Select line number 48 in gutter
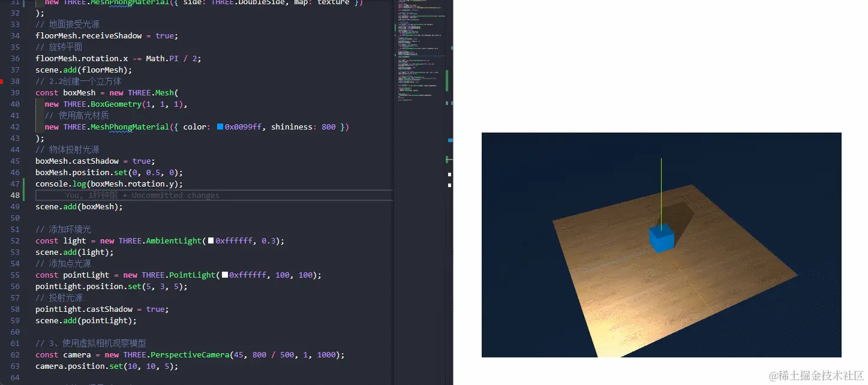 coord(15,195)
